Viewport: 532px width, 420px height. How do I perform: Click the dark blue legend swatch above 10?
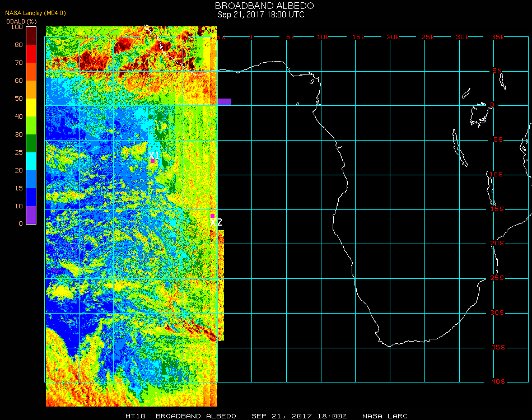(31, 197)
